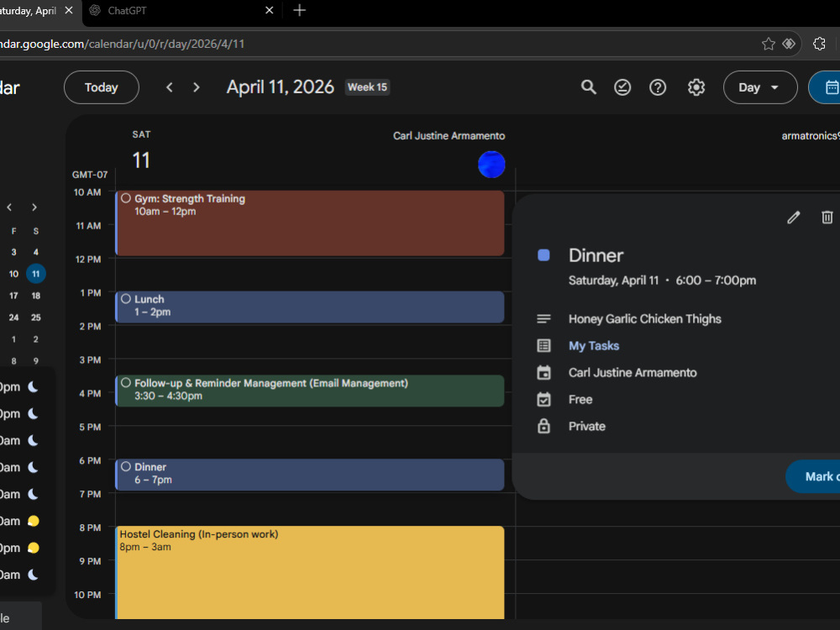This screenshot has height=630, width=840.
Task: Select day 25 in mini calendar
Action: coord(36,318)
